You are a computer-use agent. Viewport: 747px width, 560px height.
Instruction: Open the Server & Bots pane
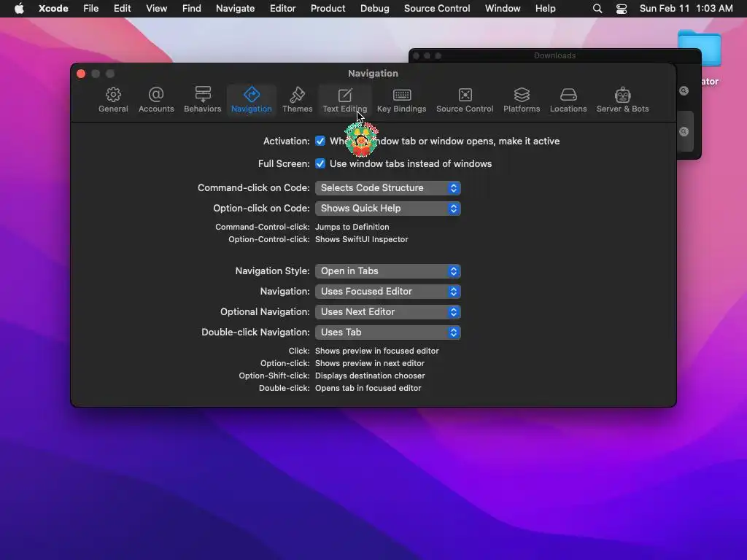[x=623, y=99]
